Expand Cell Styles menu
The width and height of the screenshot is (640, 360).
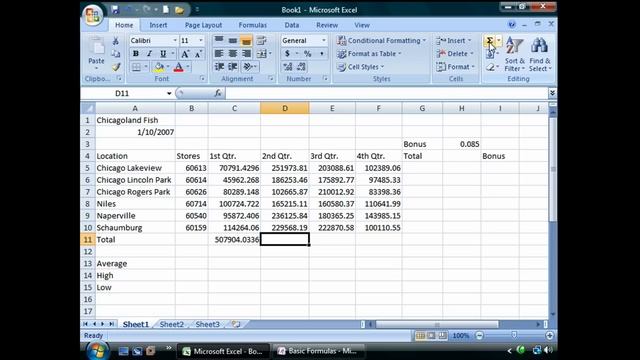pos(360,67)
